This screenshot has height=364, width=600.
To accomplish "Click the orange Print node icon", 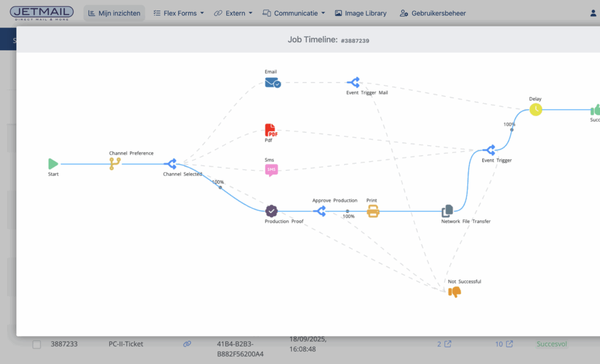I will (x=373, y=211).
